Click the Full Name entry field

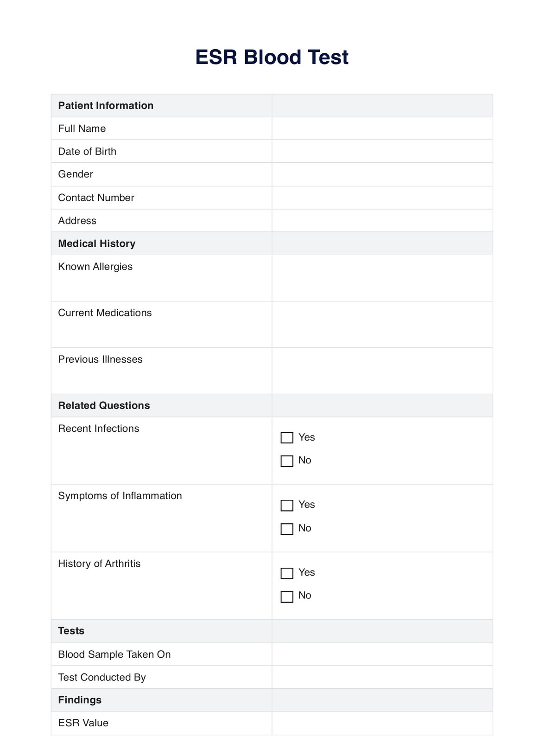382,128
